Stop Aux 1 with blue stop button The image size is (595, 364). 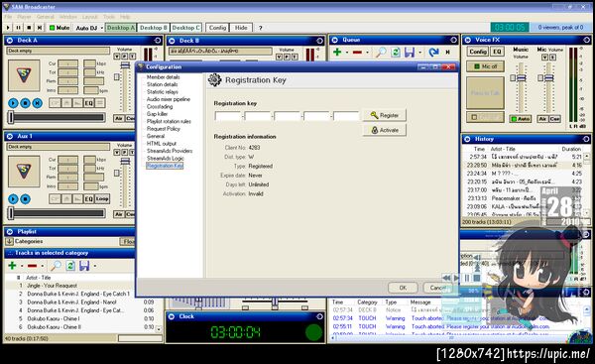click(25, 199)
